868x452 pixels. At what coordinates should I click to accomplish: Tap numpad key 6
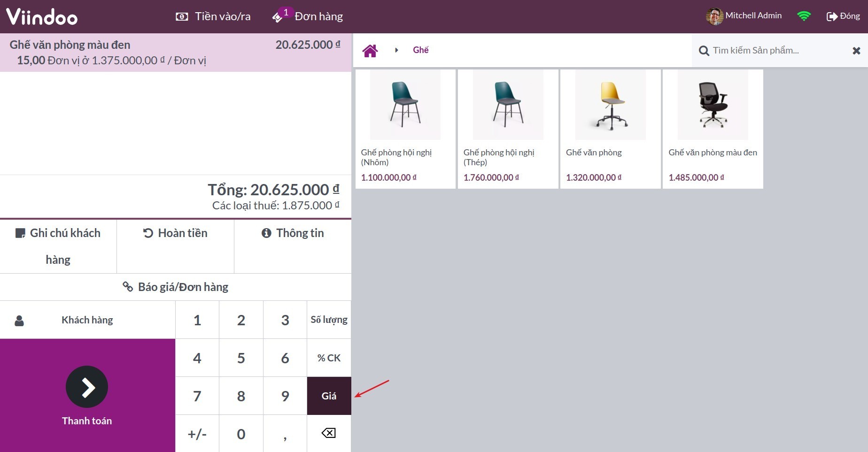point(285,358)
